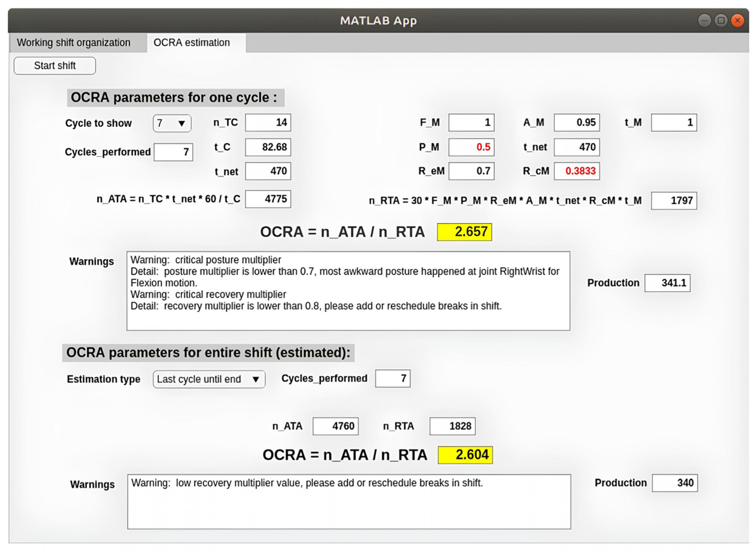Click the n_ATA result field showing 4775
The height and width of the screenshot is (553, 756).
pos(268,199)
